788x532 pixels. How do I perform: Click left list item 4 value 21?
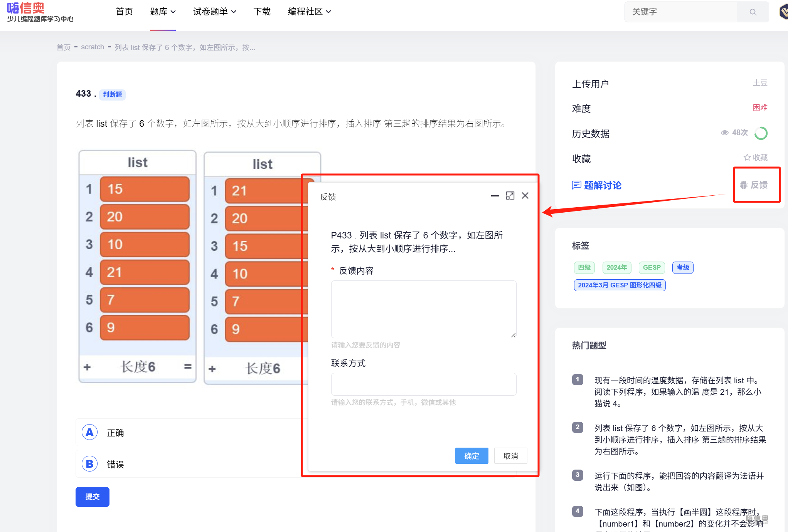click(145, 272)
